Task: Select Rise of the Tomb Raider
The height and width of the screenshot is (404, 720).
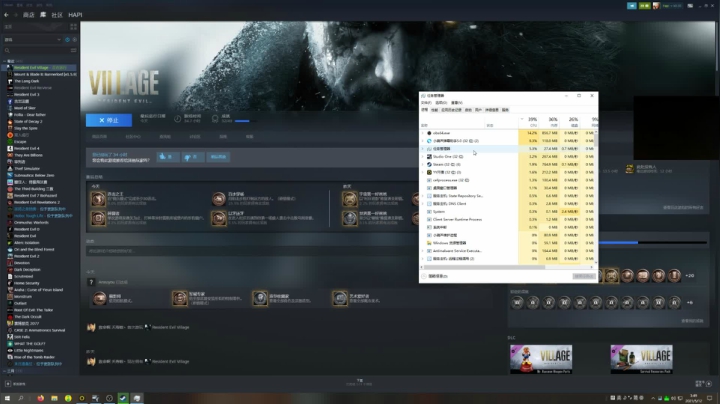Action: [x=34, y=357]
